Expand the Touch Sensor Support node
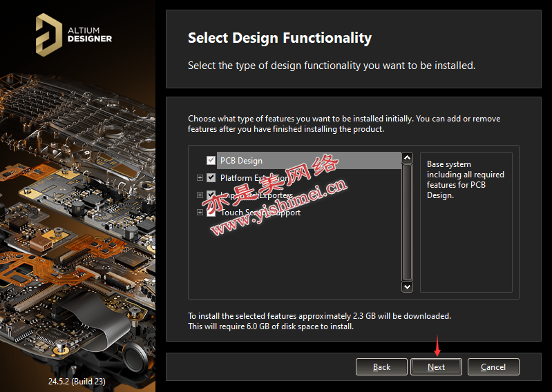The width and height of the screenshot is (552, 392). (x=200, y=213)
